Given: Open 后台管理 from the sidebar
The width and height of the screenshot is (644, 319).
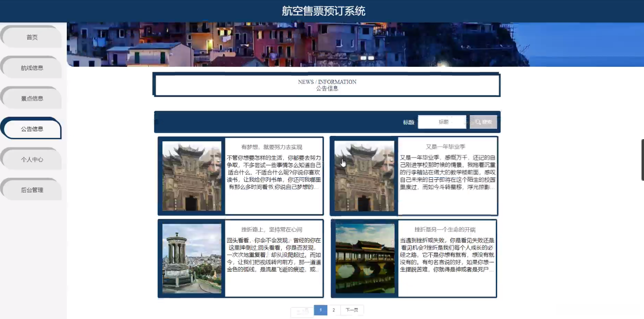Looking at the screenshot, I should pos(32,190).
